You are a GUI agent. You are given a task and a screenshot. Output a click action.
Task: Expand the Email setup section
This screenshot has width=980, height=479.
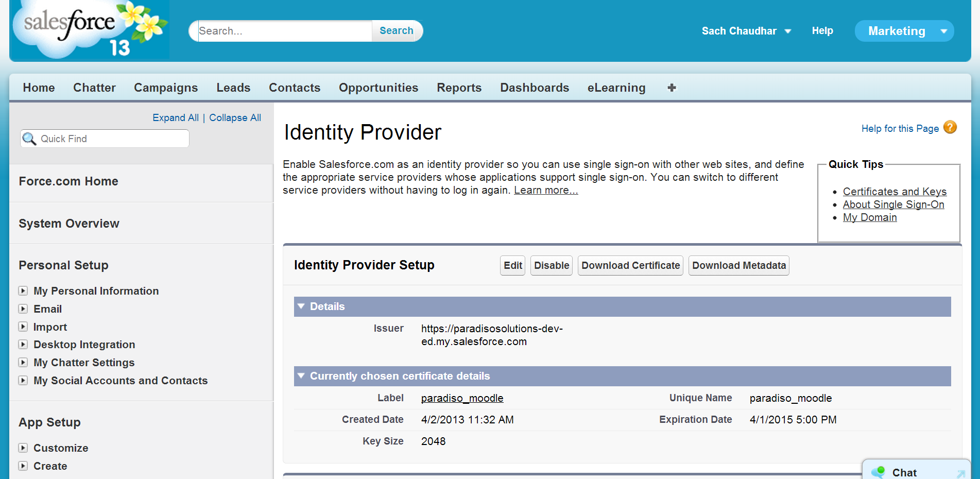pyautogui.click(x=23, y=309)
